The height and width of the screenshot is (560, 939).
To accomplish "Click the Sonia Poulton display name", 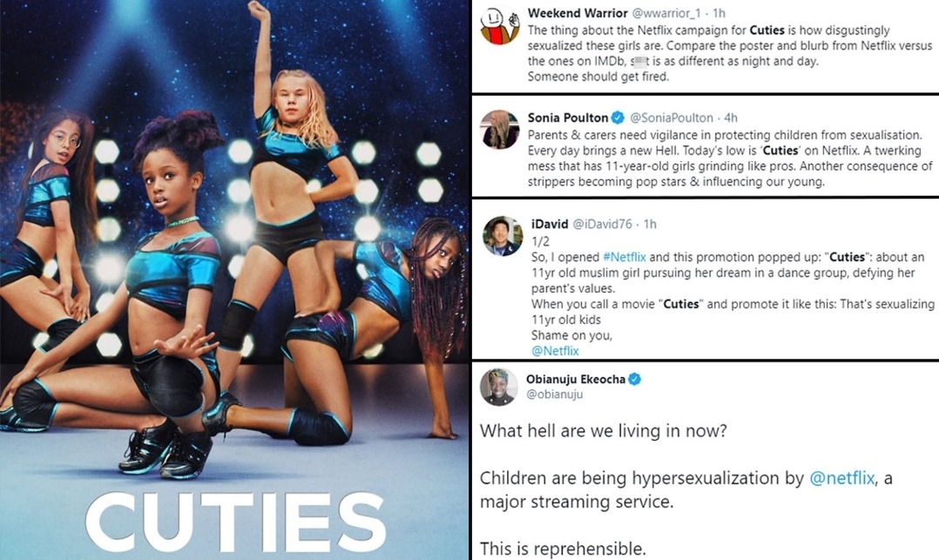I will coord(568,118).
